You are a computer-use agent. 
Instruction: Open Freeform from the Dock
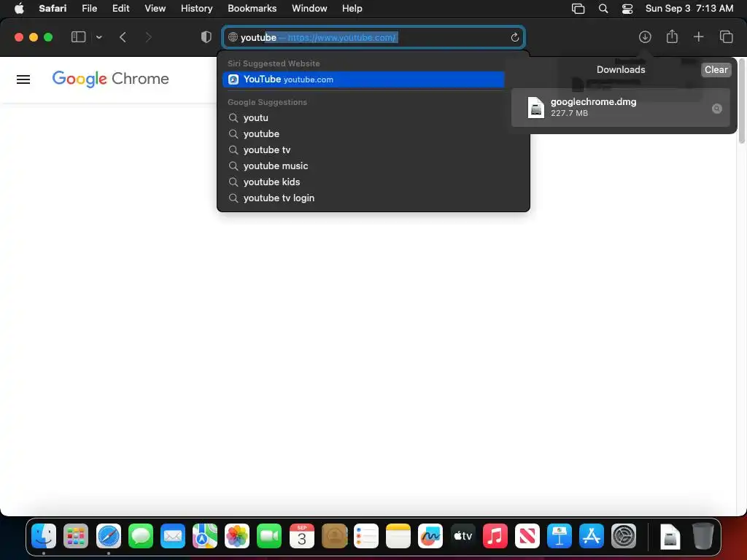[430, 536]
